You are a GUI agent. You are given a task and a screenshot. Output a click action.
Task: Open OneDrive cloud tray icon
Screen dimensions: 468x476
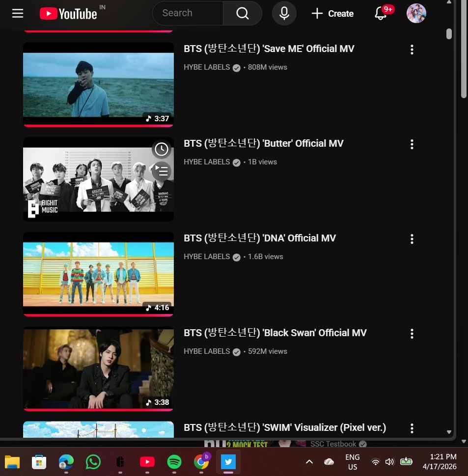(329, 462)
